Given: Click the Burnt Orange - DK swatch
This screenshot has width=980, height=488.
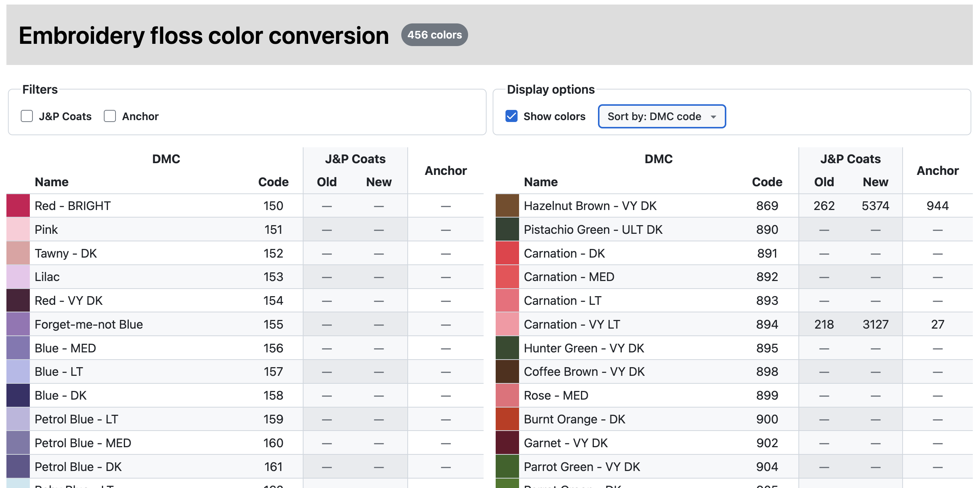Looking at the screenshot, I should (x=507, y=419).
